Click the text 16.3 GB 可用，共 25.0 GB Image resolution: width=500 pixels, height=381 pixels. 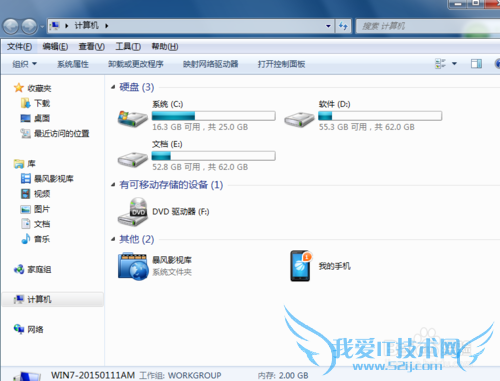200,127
